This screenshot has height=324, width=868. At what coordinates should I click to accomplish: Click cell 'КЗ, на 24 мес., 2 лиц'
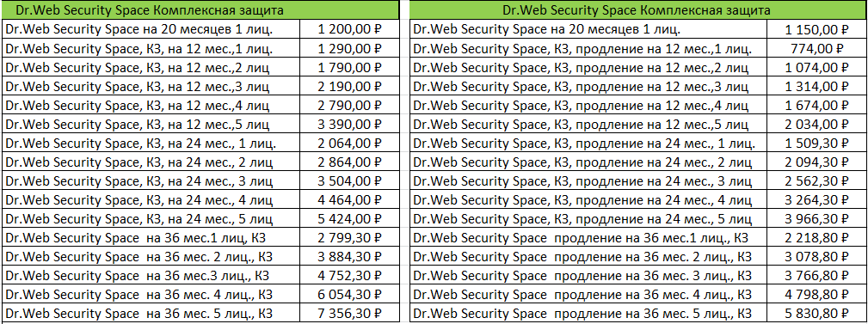pos(151,163)
